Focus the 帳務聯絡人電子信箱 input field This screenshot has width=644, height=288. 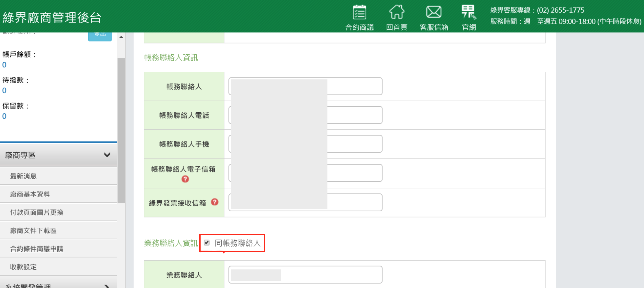point(305,173)
